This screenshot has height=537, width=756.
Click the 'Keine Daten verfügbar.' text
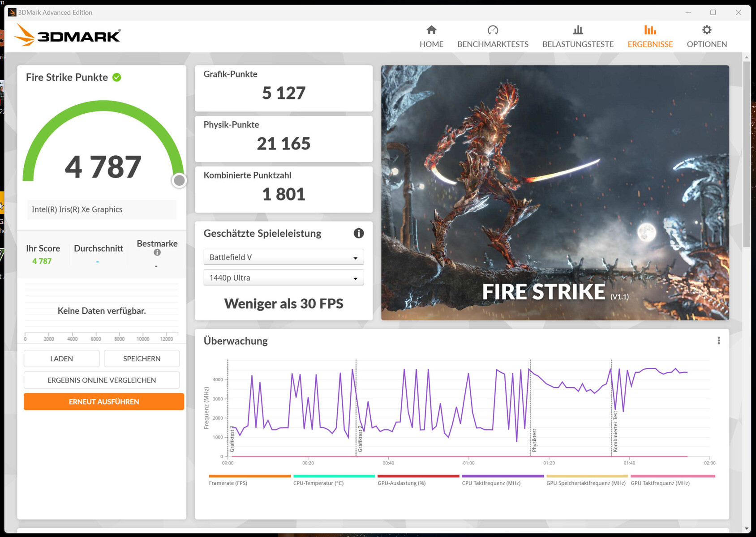tap(102, 311)
